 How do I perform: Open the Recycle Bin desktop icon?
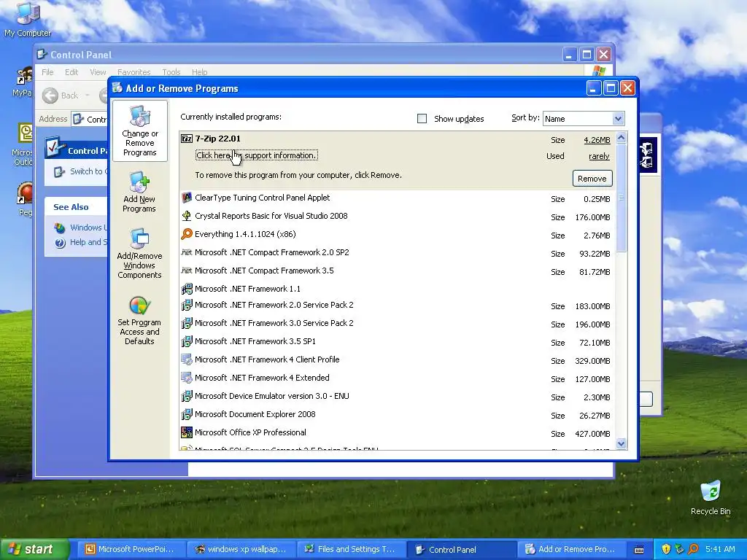coord(711,497)
